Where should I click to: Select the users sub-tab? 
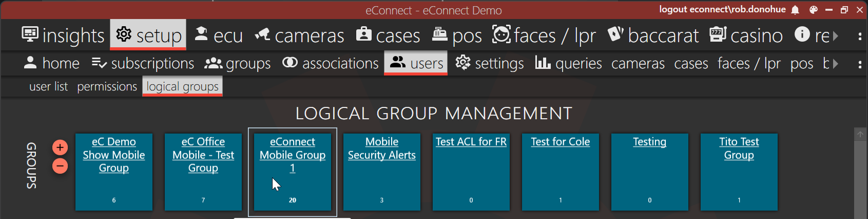click(x=416, y=63)
